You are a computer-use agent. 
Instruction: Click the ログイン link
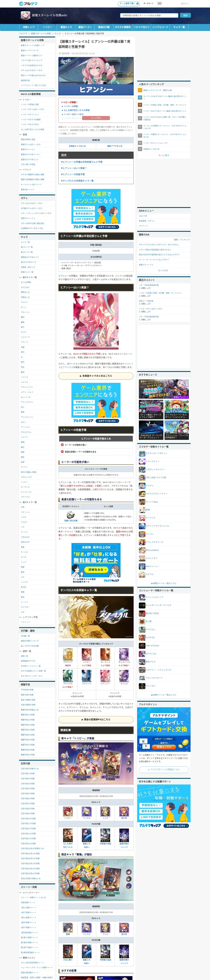click(x=185, y=4)
